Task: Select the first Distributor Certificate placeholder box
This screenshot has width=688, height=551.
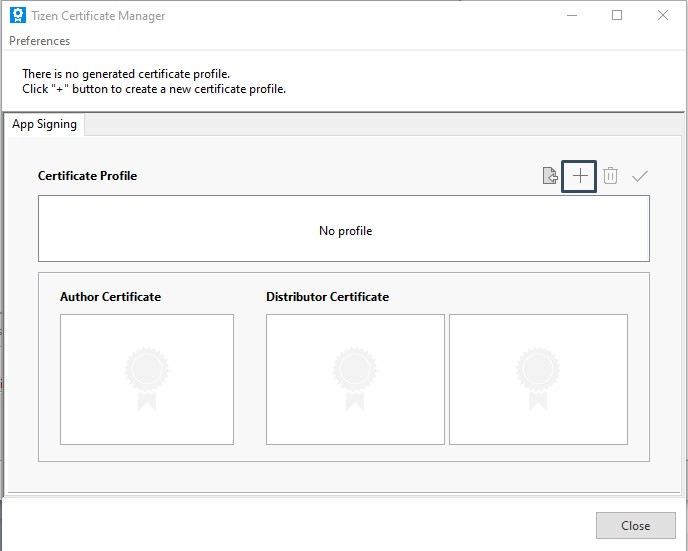Action: point(355,379)
